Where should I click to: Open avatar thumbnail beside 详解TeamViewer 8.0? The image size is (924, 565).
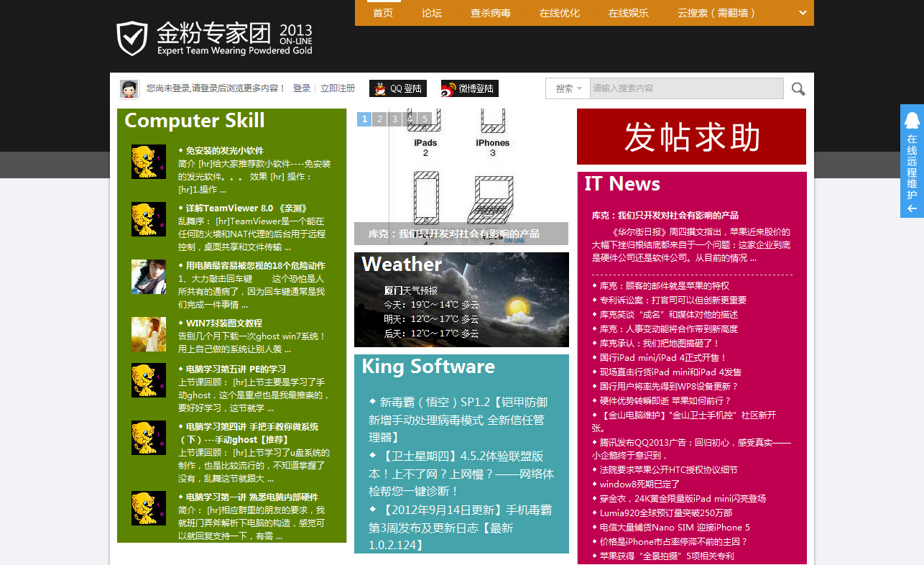149,219
